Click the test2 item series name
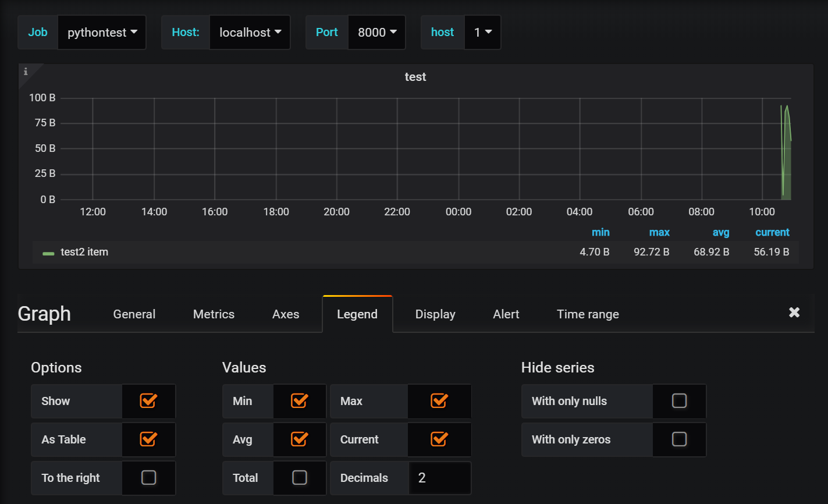This screenshot has height=504, width=828. [85, 251]
